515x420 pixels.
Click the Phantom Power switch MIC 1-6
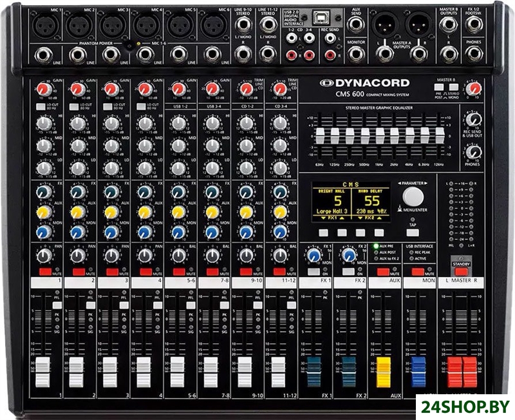point(131,46)
